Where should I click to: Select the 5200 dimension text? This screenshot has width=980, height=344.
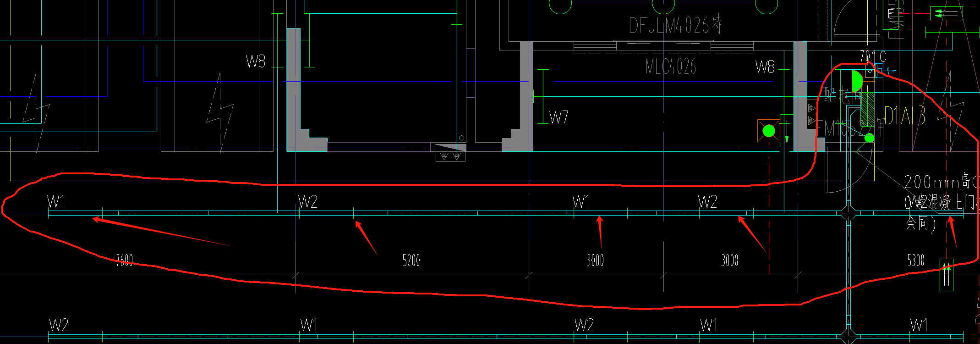click(411, 261)
